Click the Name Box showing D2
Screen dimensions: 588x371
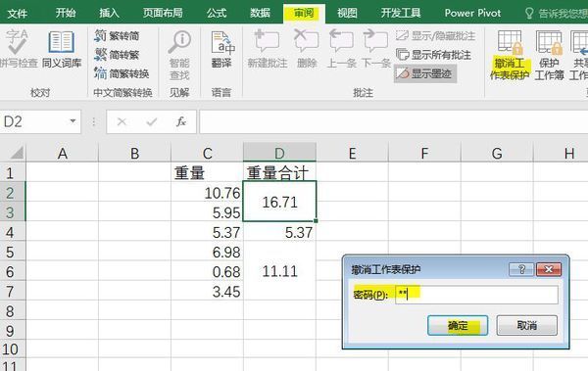tap(33, 121)
